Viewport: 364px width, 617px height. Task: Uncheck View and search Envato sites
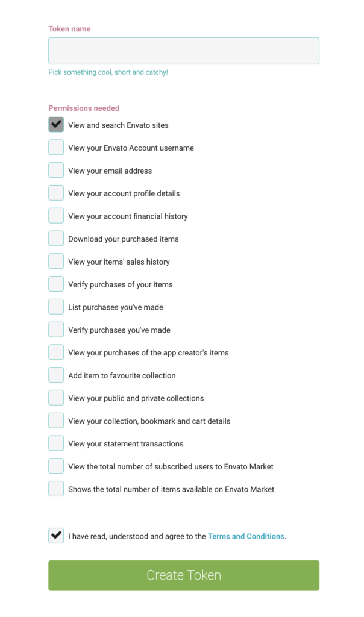tap(56, 124)
